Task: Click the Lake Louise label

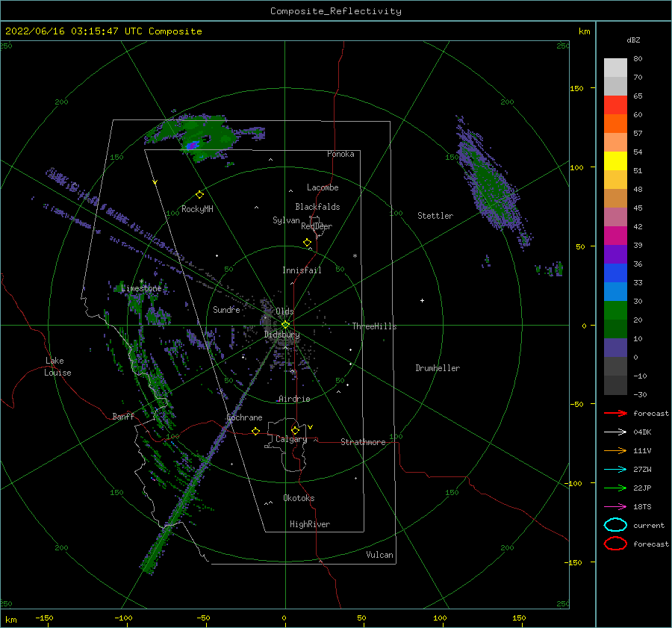Action: pyautogui.click(x=57, y=367)
